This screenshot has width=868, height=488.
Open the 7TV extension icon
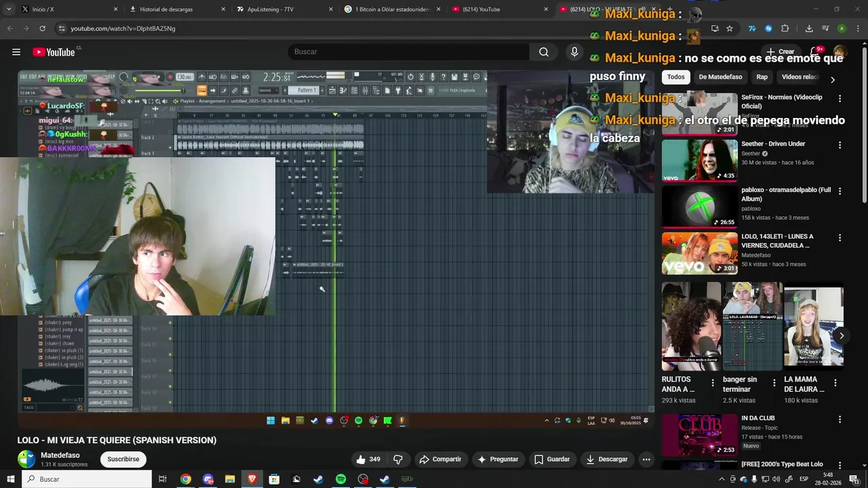click(x=752, y=28)
